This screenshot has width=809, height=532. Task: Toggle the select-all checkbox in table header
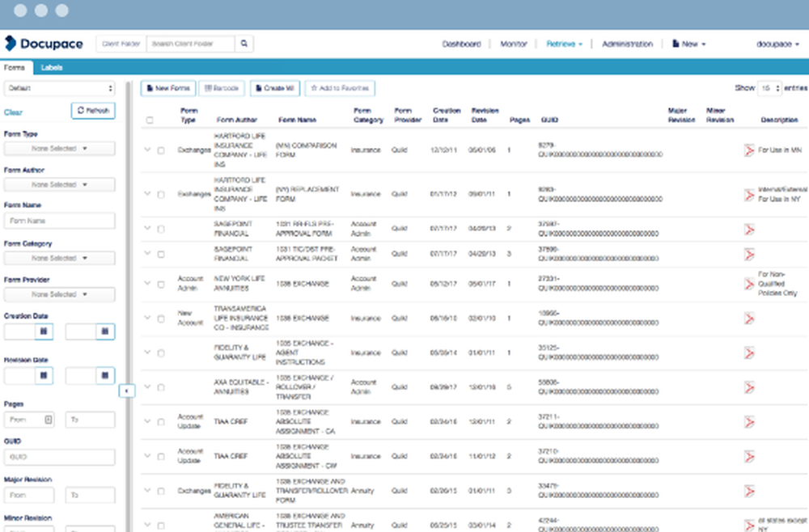(x=150, y=120)
